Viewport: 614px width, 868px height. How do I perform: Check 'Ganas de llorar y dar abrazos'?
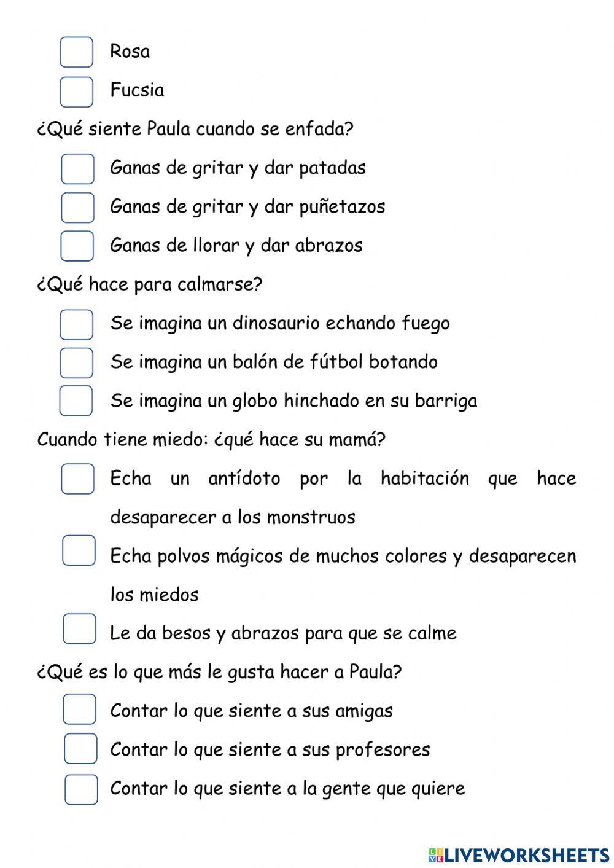coord(77,246)
